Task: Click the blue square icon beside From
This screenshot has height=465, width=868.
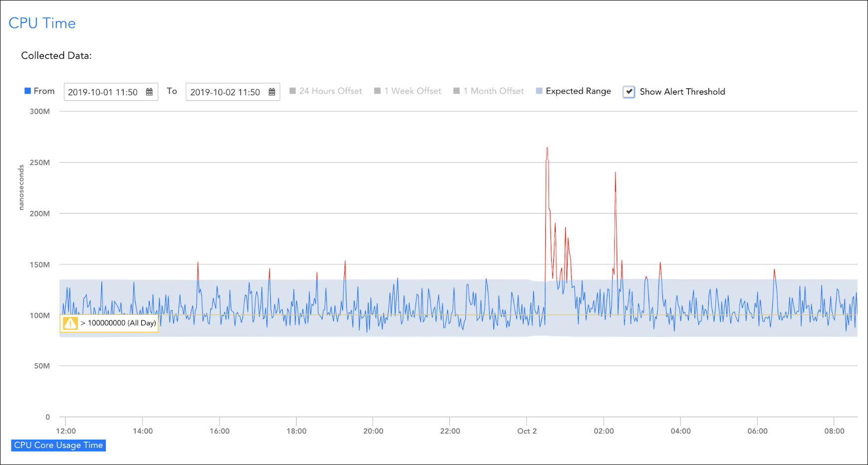Action: [x=27, y=91]
